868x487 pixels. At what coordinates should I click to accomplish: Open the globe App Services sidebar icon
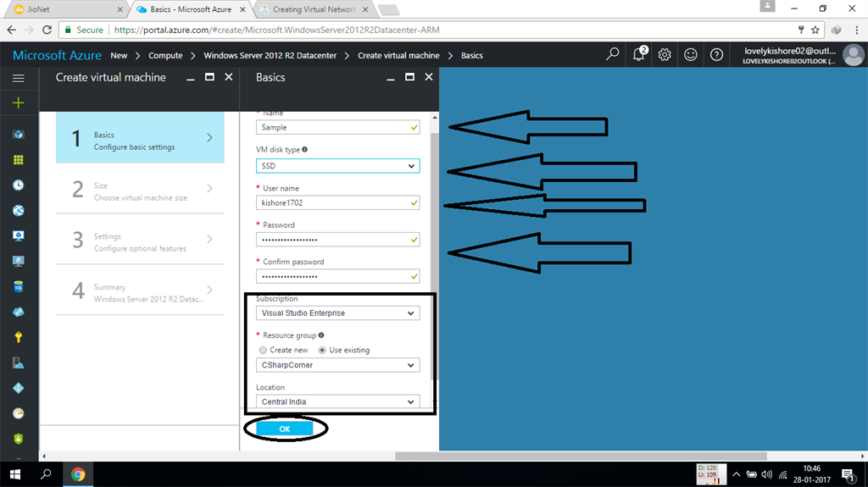19,210
